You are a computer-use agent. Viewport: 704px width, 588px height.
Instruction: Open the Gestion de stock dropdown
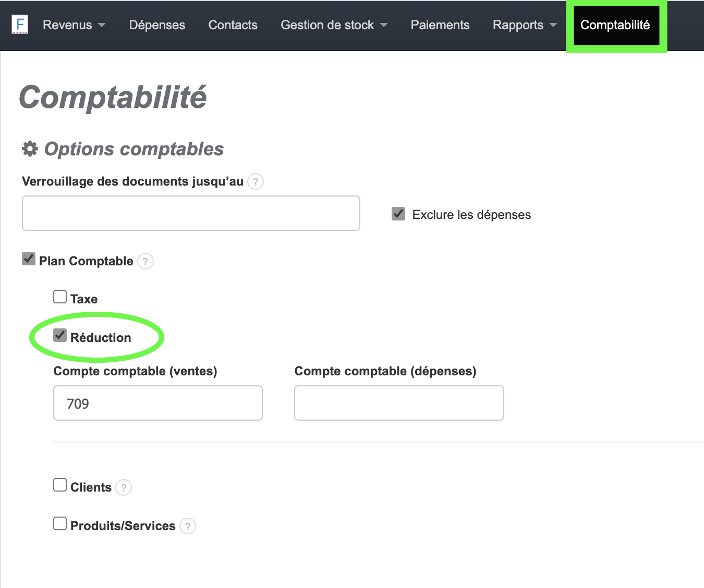[334, 24]
